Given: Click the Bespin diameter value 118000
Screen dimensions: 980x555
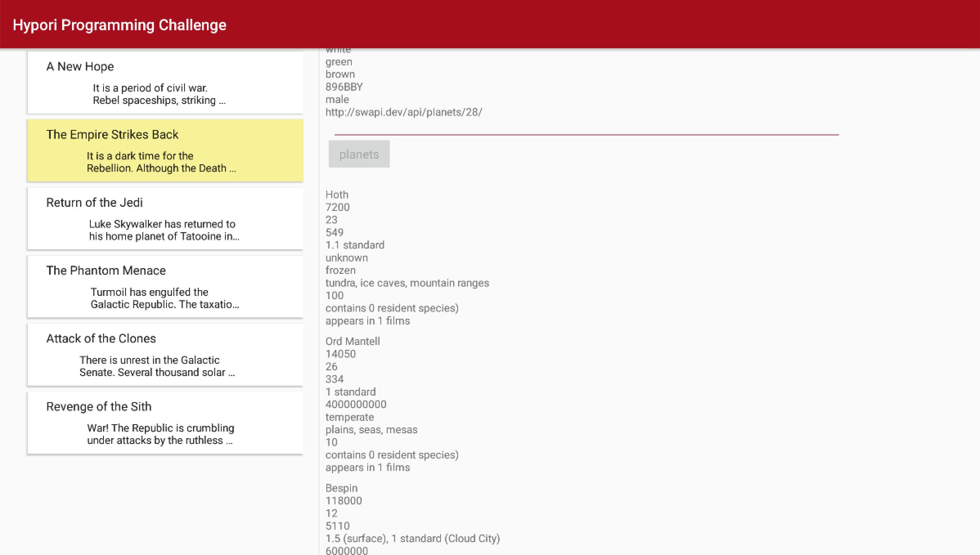Looking at the screenshot, I should click(344, 501).
